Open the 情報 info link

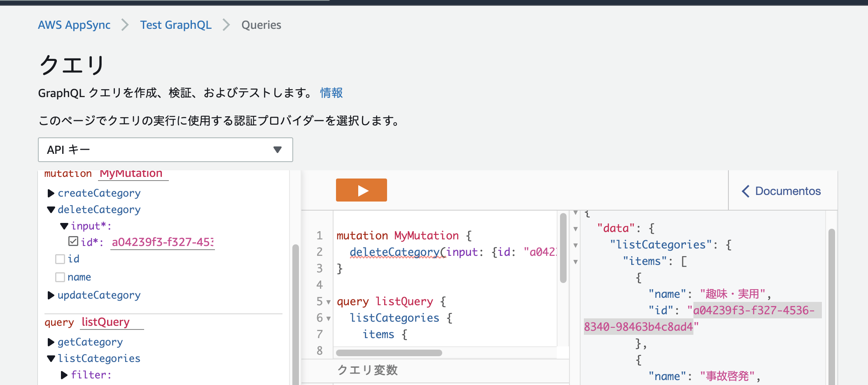click(x=331, y=93)
